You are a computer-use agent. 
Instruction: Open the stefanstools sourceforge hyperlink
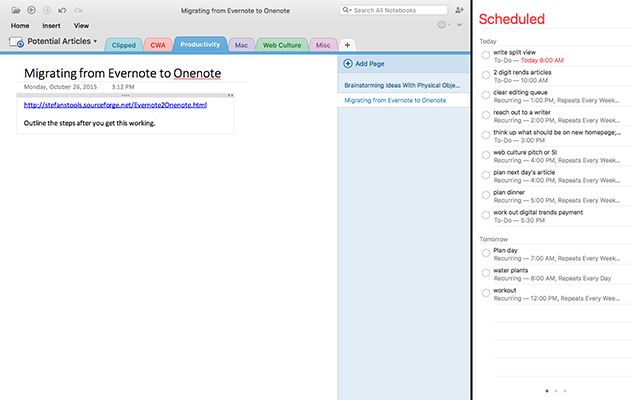(115, 105)
